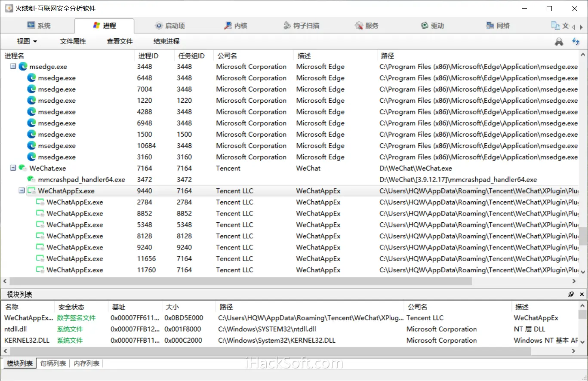Select the mmcrashpad_handler64.exe process icon
This screenshot has width=588, height=381.
[31, 179]
